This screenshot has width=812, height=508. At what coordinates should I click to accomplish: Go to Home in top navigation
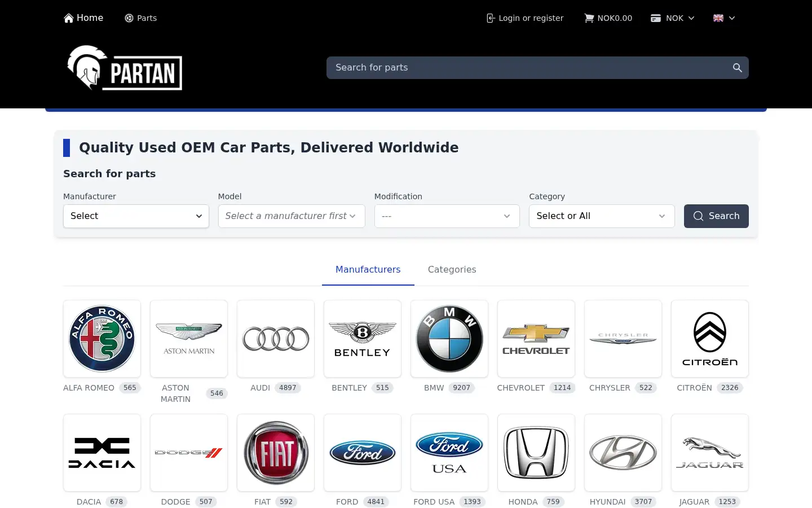pos(83,18)
